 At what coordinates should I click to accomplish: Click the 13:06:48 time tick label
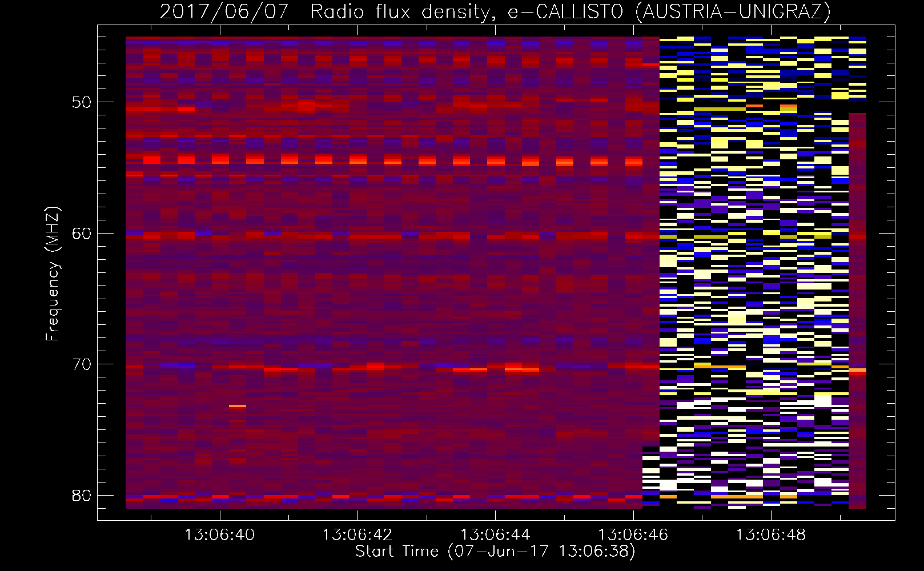click(771, 534)
